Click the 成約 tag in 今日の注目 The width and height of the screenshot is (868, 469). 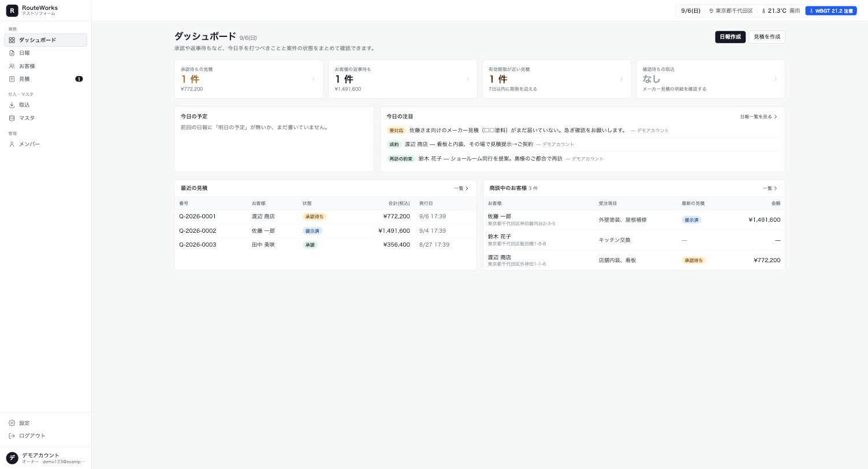pos(394,144)
